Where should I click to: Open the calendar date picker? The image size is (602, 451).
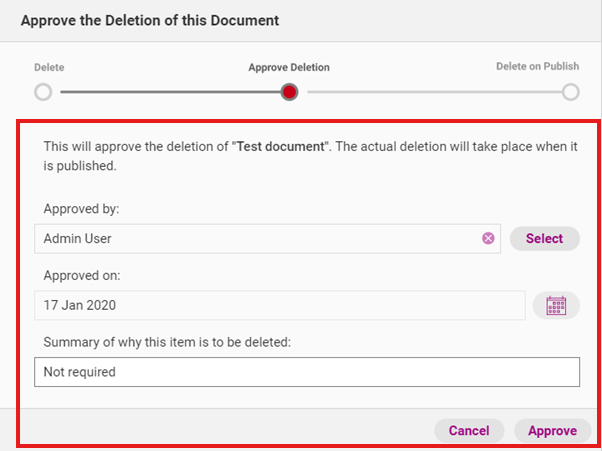click(556, 306)
